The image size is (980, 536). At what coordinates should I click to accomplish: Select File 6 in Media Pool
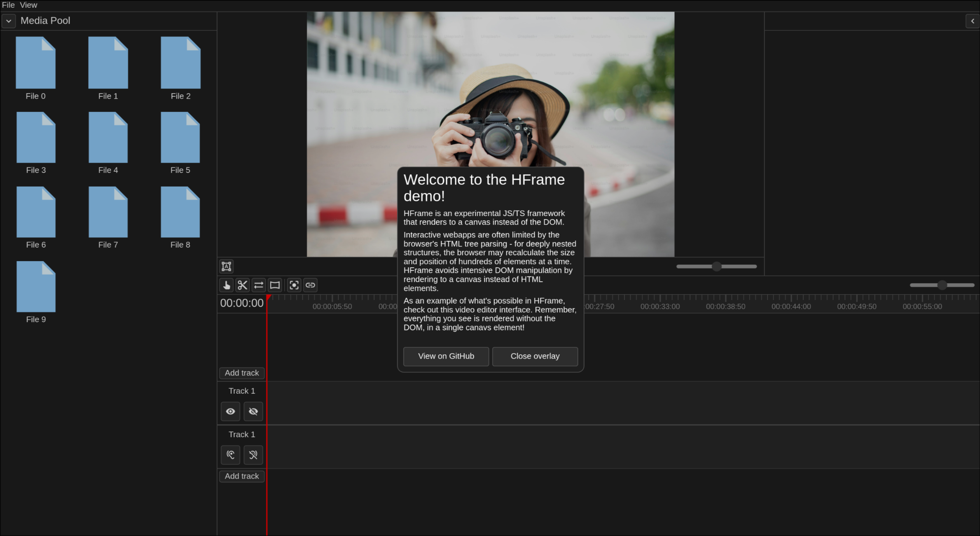36,212
